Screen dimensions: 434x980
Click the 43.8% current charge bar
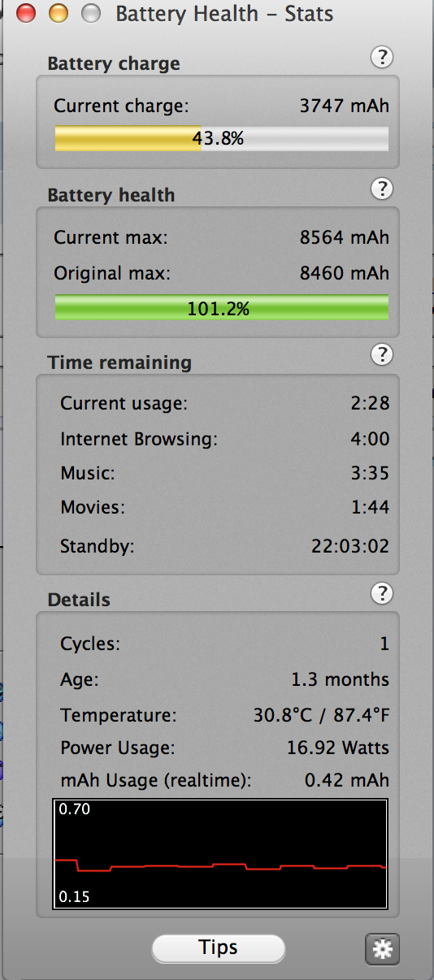221,138
